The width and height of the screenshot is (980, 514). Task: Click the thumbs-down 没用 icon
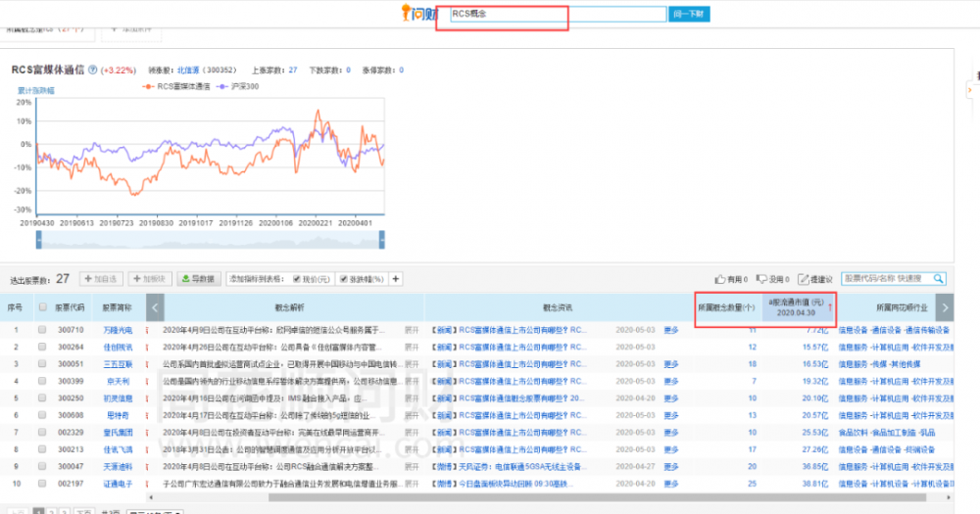click(761, 279)
